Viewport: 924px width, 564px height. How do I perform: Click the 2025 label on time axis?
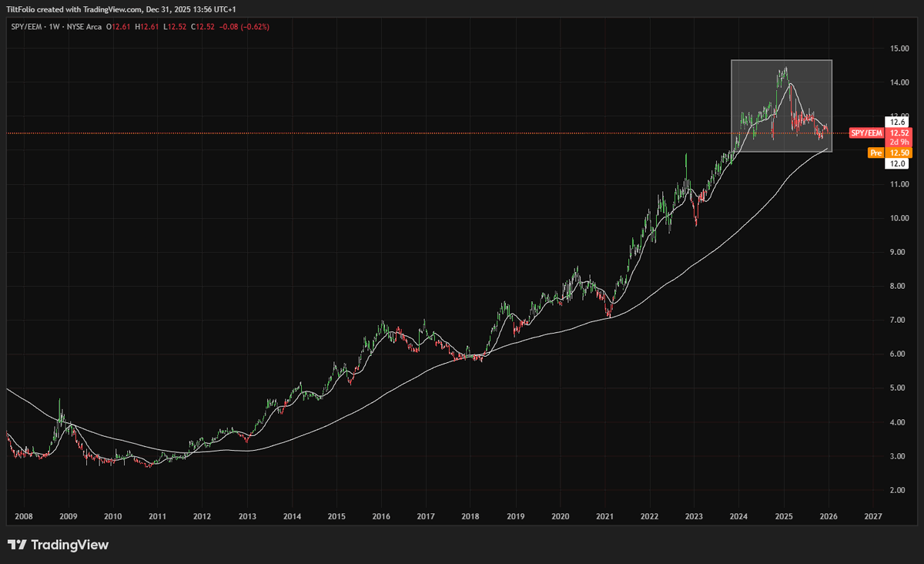[784, 517]
